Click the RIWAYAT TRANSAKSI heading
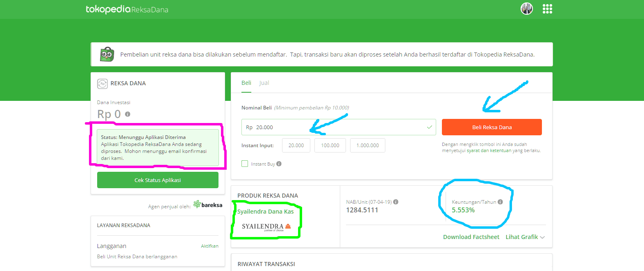Screen dimensions: 644x271 point(266,264)
